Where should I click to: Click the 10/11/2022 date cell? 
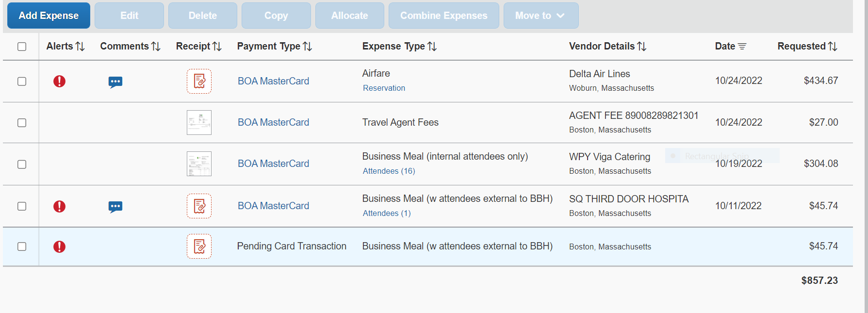tap(738, 206)
